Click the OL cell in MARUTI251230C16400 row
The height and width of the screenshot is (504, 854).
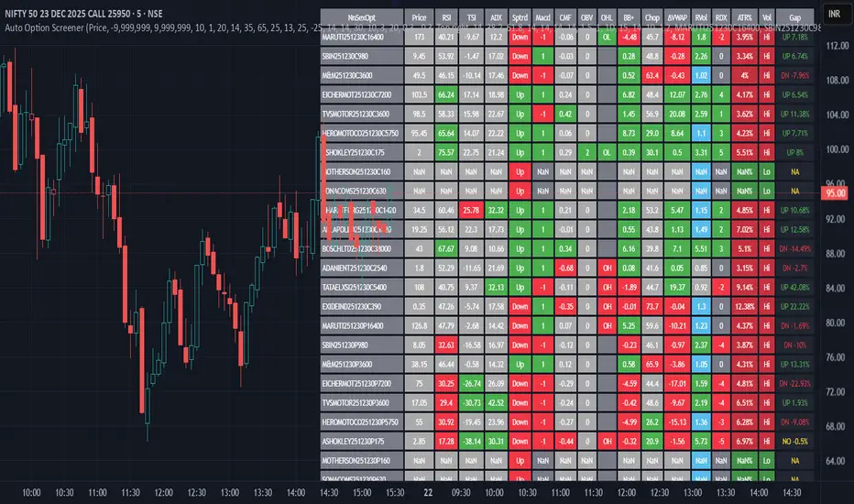tap(607, 37)
